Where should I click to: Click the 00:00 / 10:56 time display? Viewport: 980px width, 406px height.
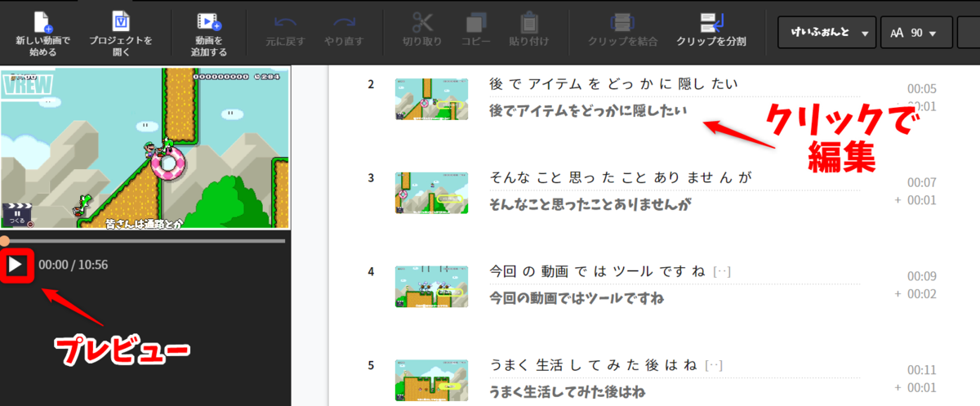coord(73,265)
